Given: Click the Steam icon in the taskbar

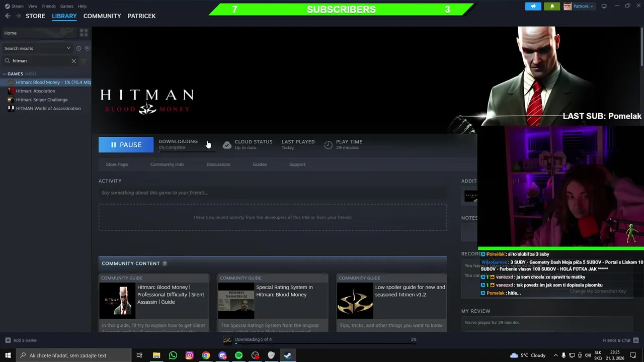Looking at the screenshot, I should point(287,355).
